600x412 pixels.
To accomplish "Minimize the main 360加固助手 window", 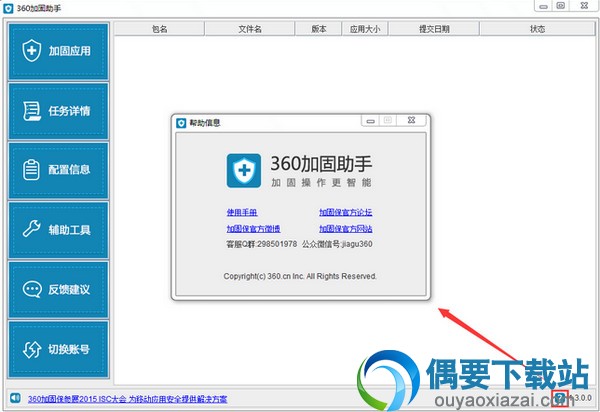I will (543, 6).
